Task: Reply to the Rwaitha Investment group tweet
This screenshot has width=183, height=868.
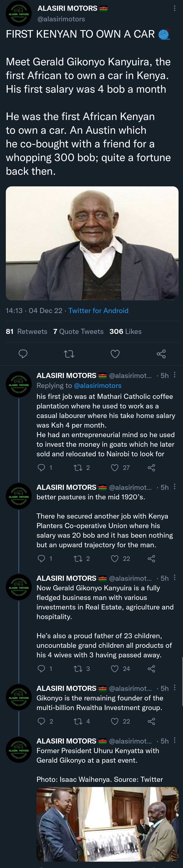Action: tap(41, 721)
